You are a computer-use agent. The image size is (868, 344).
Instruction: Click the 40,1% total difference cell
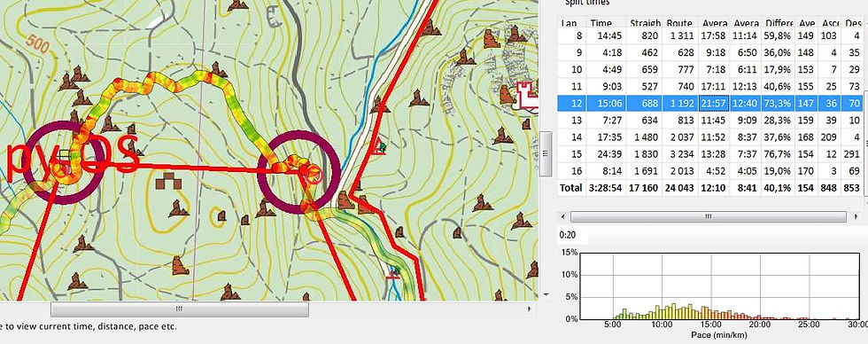(778, 188)
